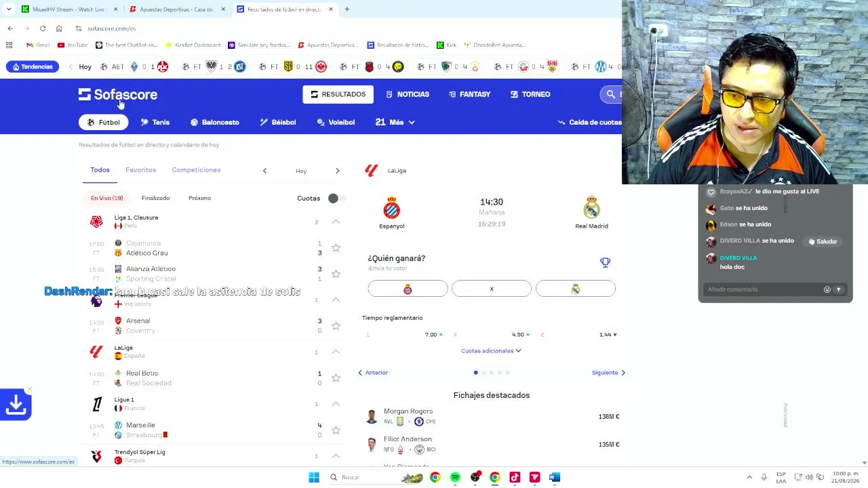The height and width of the screenshot is (488, 868).
Task: Open the TORNEO section
Action: (x=530, y=94)
